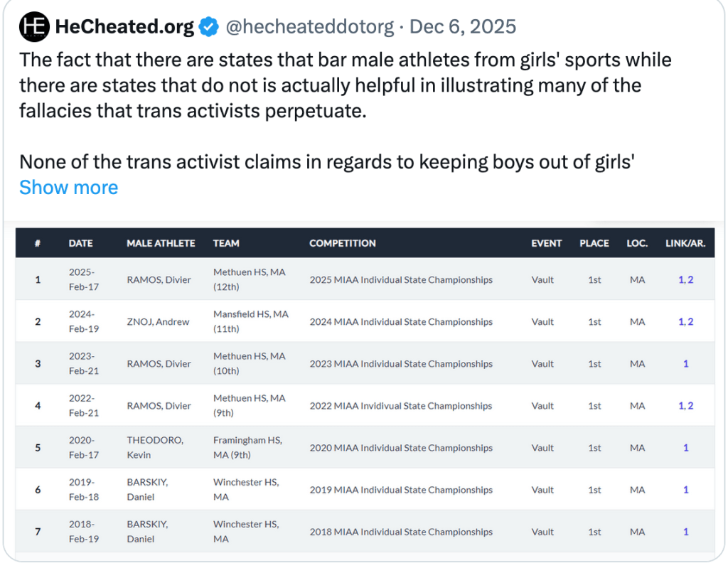
Task: Click the MALE ATHLETE column header
Action: pyautogui.click(x=161, y=243)
